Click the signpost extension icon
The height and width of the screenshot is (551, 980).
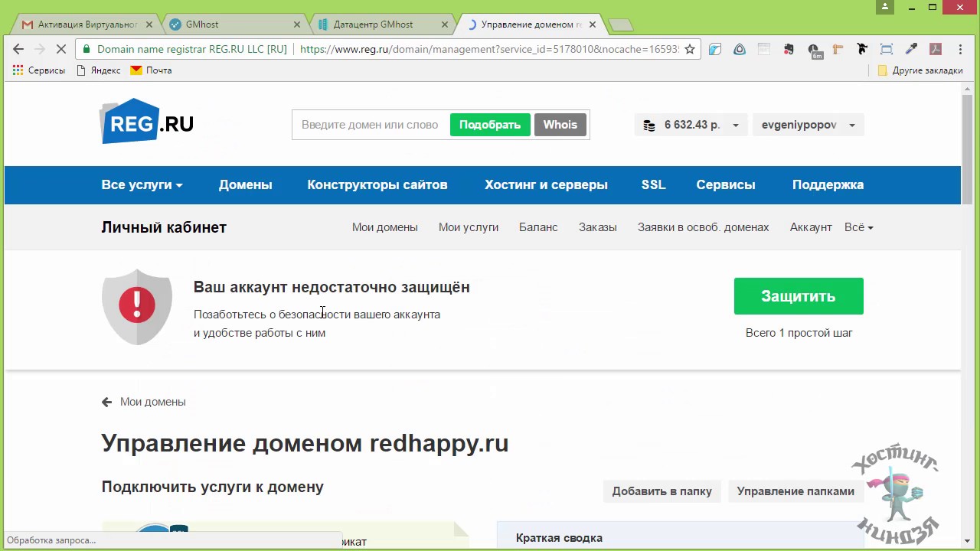(838, 49)
